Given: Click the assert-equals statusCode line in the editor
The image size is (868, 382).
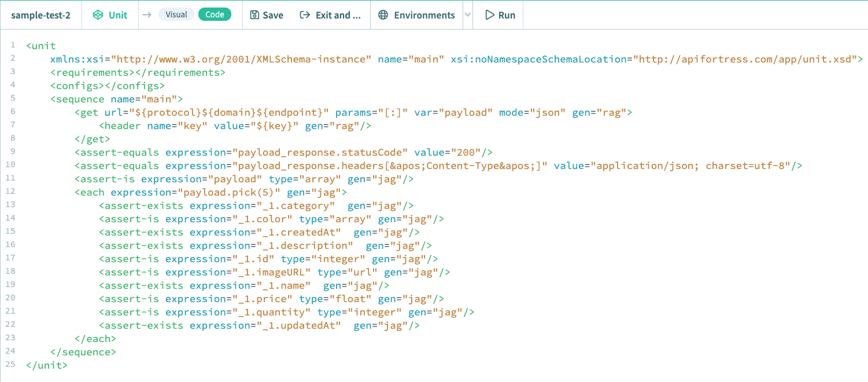Looking at the screenshot, I should coord(283,152).
